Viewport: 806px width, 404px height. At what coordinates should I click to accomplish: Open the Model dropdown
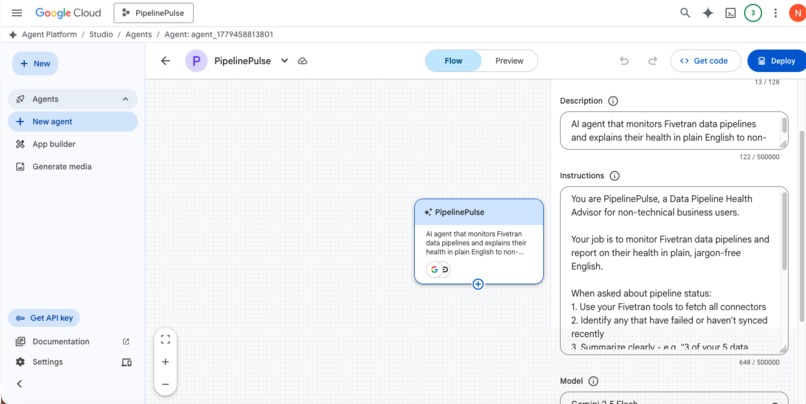click(674, 398)
